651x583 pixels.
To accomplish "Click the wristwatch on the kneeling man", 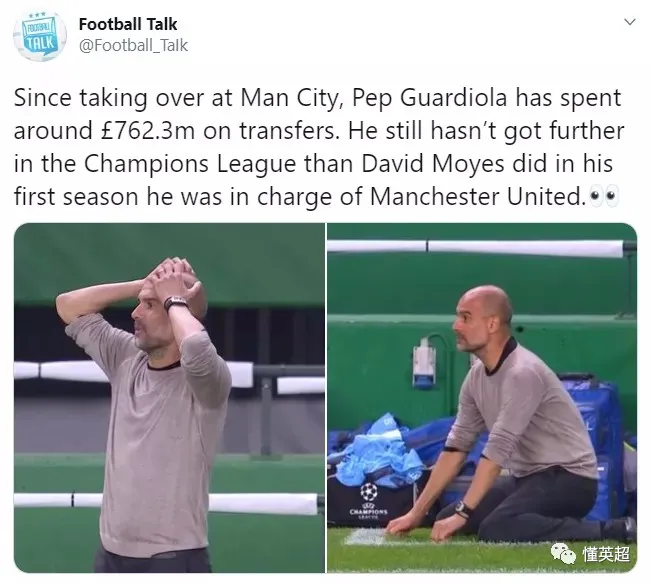I will pyautogui.click(x=463, y=510).
